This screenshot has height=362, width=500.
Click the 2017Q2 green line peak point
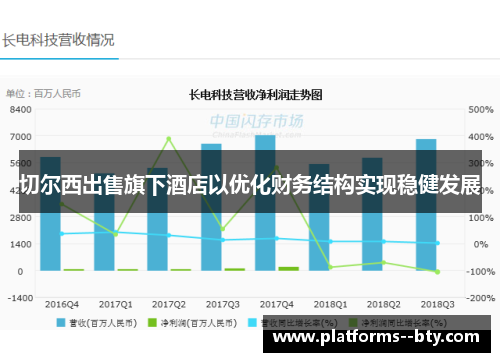click(x=169, y=139)
